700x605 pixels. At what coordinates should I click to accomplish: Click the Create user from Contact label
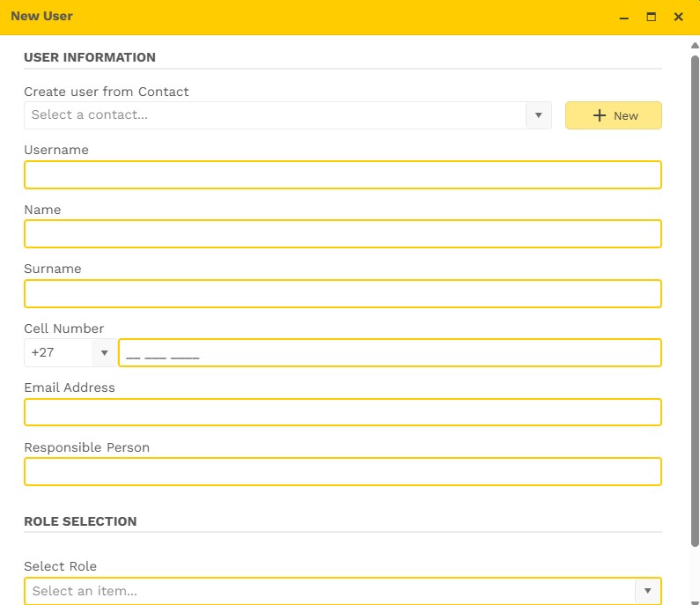pyautogui.click(x=107, y=92)
